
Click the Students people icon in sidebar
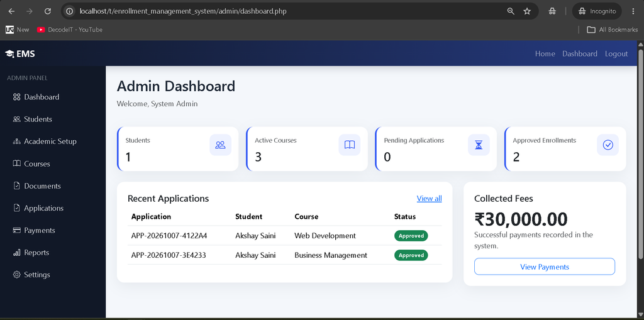[16, 119]
